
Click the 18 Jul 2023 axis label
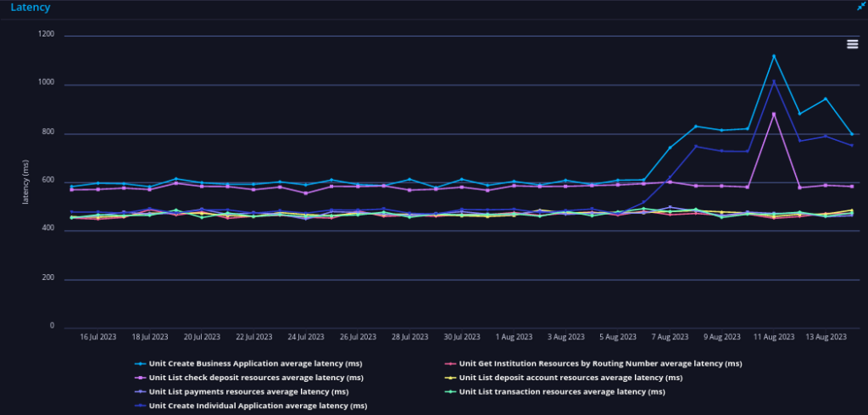point(151,337)
